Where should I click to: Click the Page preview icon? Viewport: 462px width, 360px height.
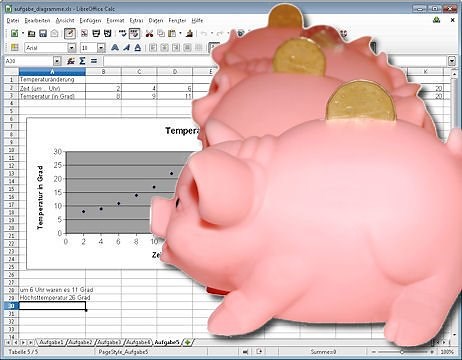(107, 33)
